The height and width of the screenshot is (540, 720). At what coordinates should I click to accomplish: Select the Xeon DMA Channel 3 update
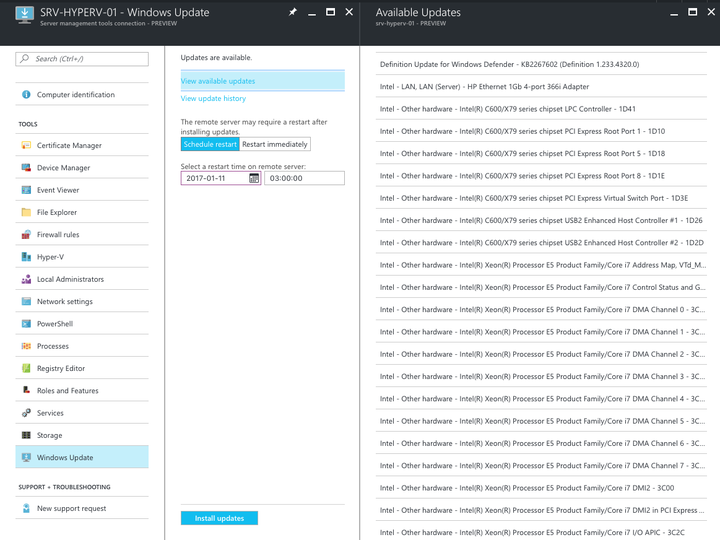[541, 376]
